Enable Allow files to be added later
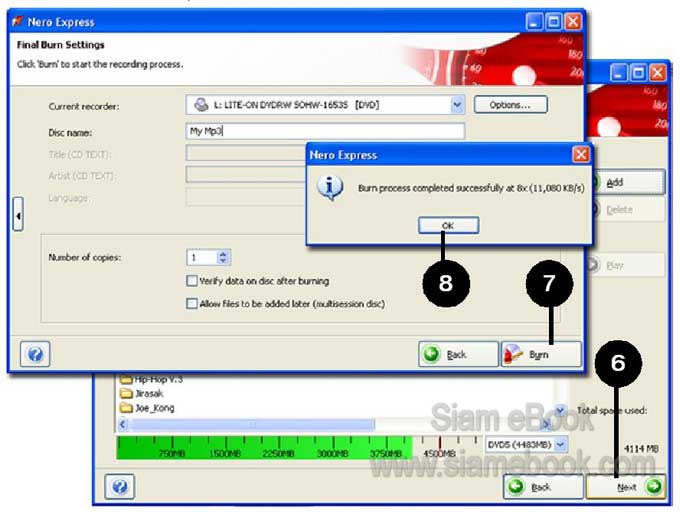The height and width of the screenshot is (512, 680). (192, 303)
